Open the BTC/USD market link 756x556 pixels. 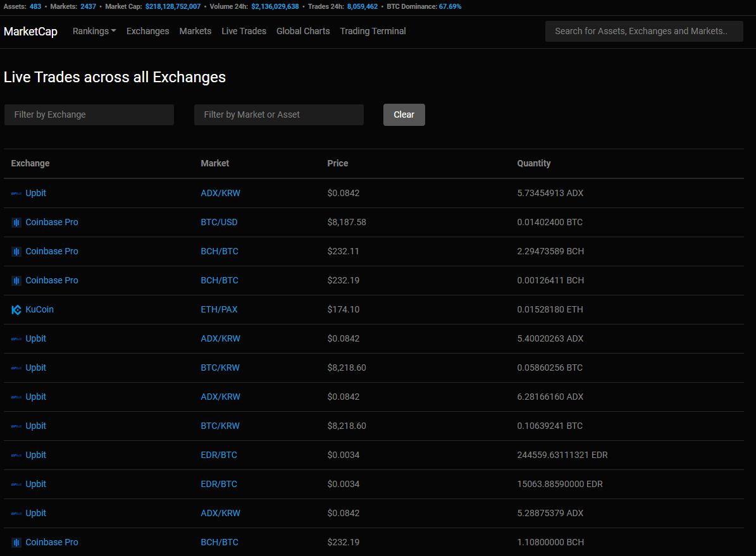pyautogui.click(x=219, y=222)
